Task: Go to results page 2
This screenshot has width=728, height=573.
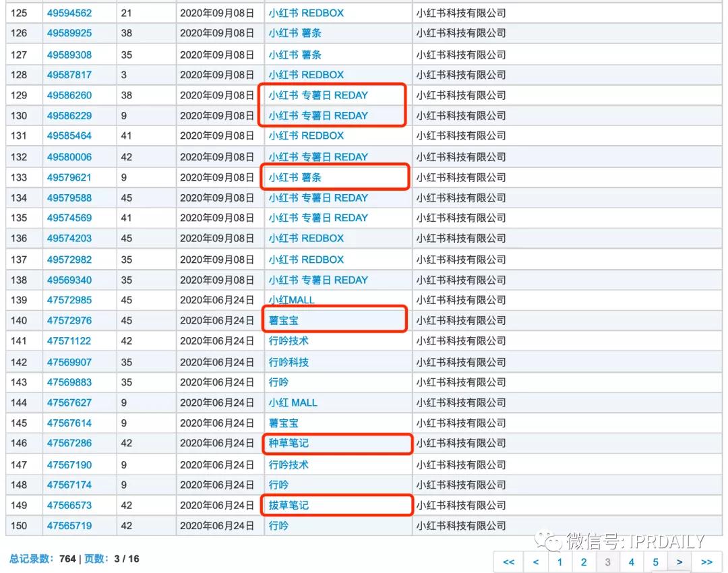Action: [584, 562]
